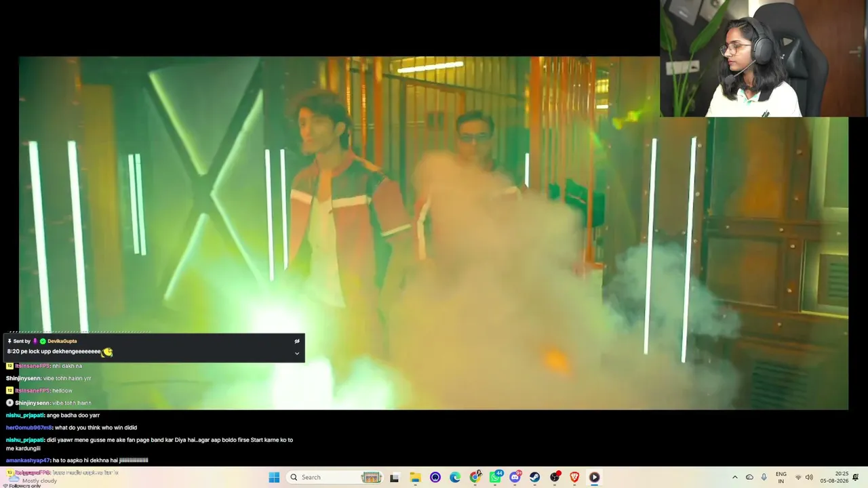Image resolution: width=868 pixels, height=488 pixels.
Task: Click the bee emote in the pinned message
Action: click(x=107, y=352)
